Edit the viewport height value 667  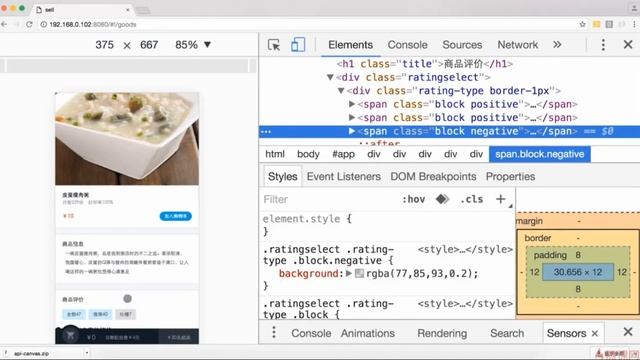point(149,44)
